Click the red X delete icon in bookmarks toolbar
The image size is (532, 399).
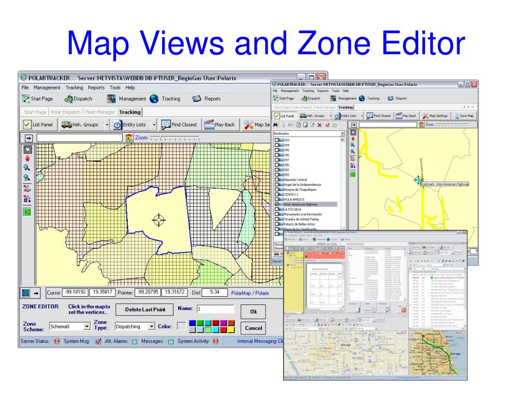click(x=320, y=125)
